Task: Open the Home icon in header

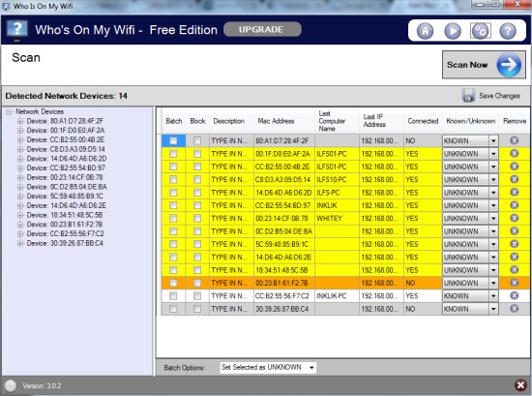Action: (x=425, y=31)
